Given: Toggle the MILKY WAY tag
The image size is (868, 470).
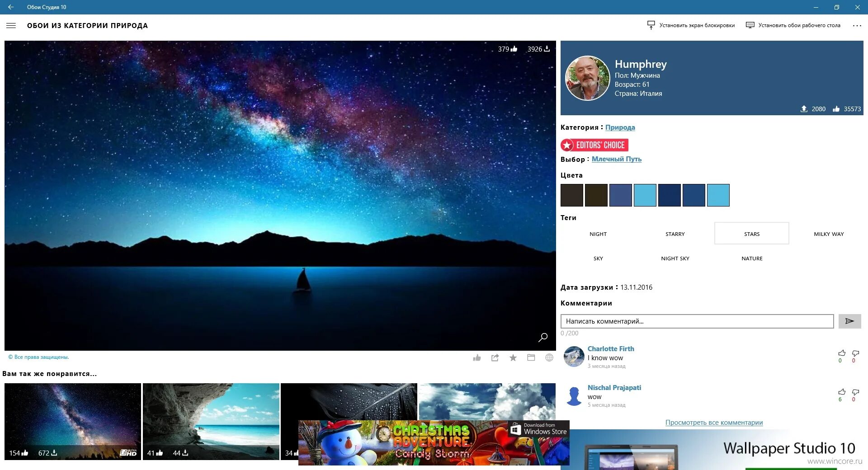Looking at the screenshot, I should (828, 234).
